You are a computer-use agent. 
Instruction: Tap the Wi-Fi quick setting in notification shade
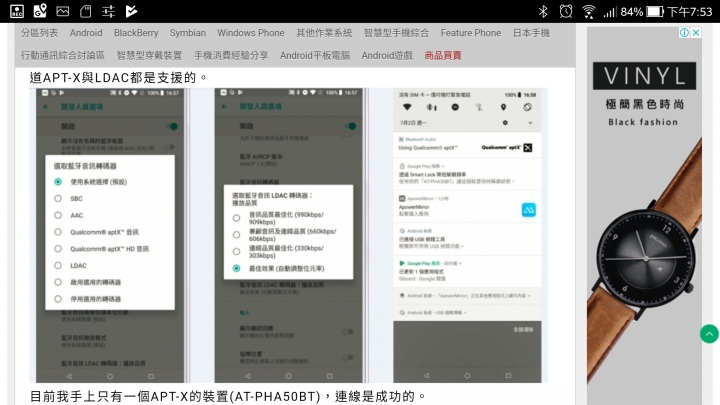[407, 107]
